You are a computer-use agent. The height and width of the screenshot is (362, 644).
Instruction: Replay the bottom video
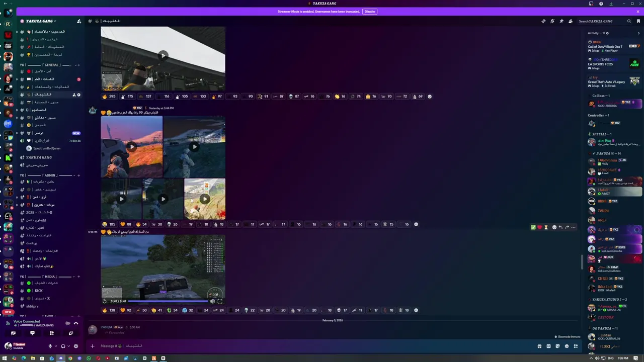(105, 301)
